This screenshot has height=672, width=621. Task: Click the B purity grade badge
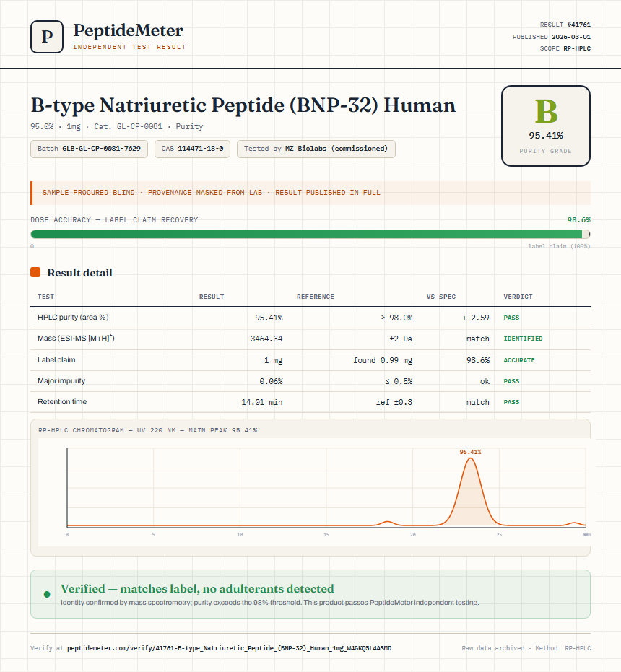[x=545, y=126]
